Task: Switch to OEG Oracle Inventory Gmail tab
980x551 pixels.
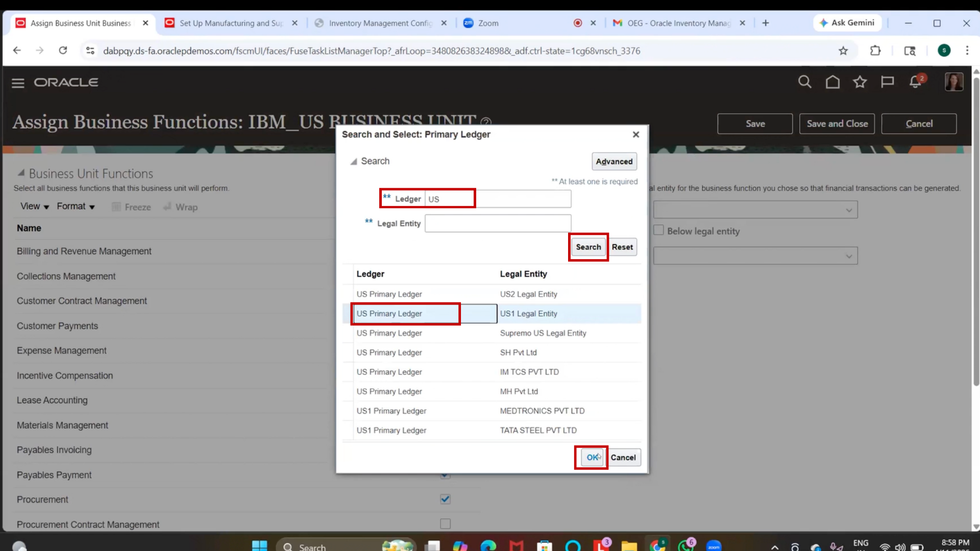Action: [679, 23]
